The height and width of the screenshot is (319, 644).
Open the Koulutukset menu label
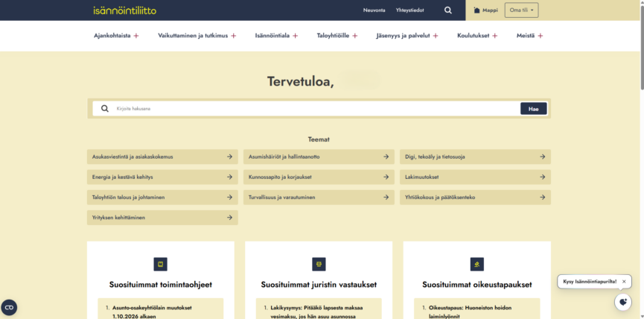click(474, 36)
